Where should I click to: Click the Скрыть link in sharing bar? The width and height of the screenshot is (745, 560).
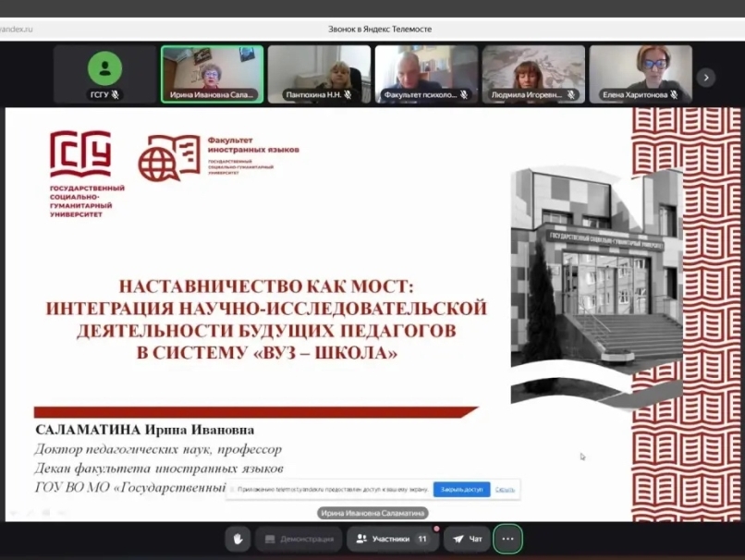(x=505, y=489)
